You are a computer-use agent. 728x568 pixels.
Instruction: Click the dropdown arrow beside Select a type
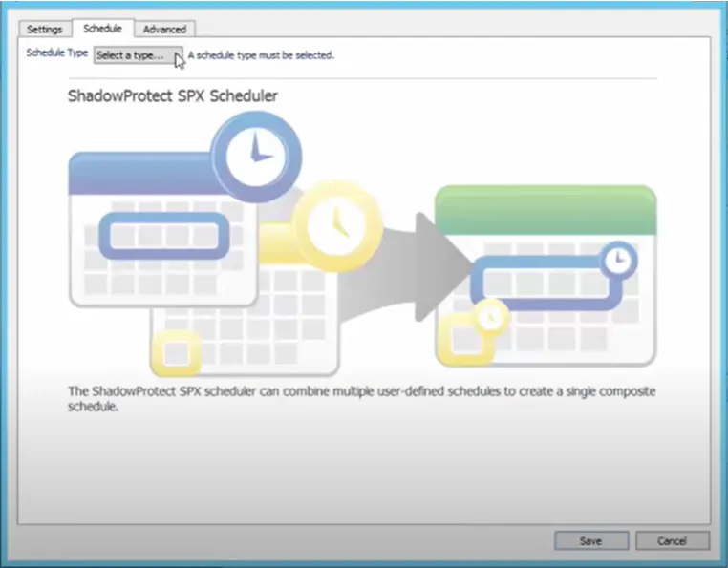178,55
